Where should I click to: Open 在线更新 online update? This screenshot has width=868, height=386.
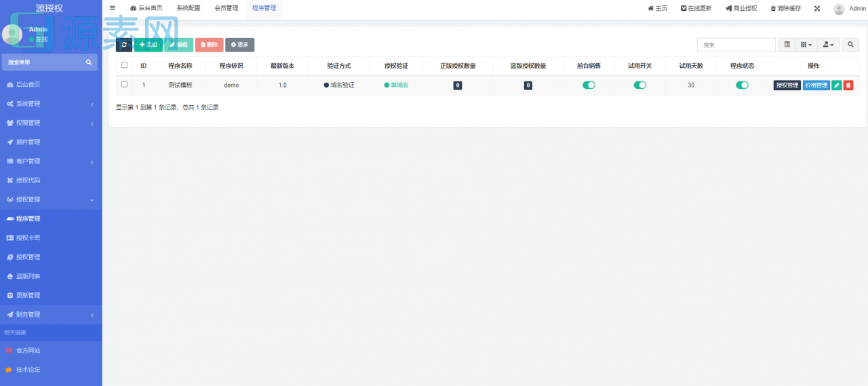point(696,8)
